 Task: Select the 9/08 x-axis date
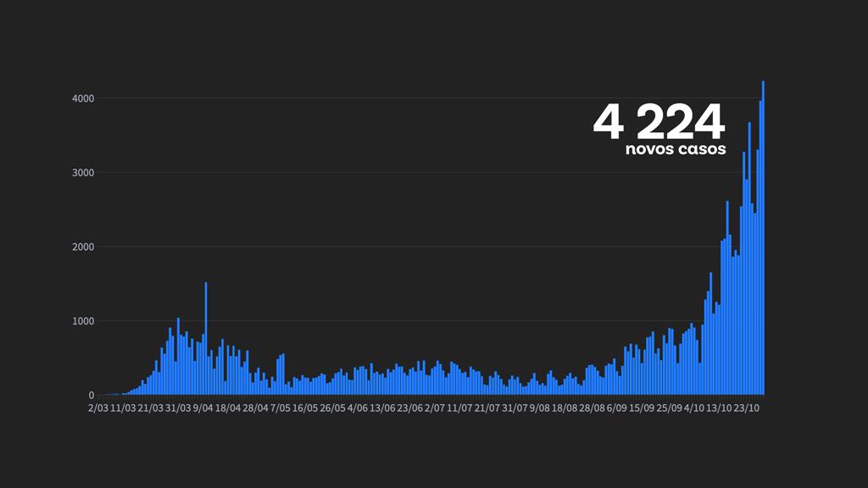click(539, 408)
